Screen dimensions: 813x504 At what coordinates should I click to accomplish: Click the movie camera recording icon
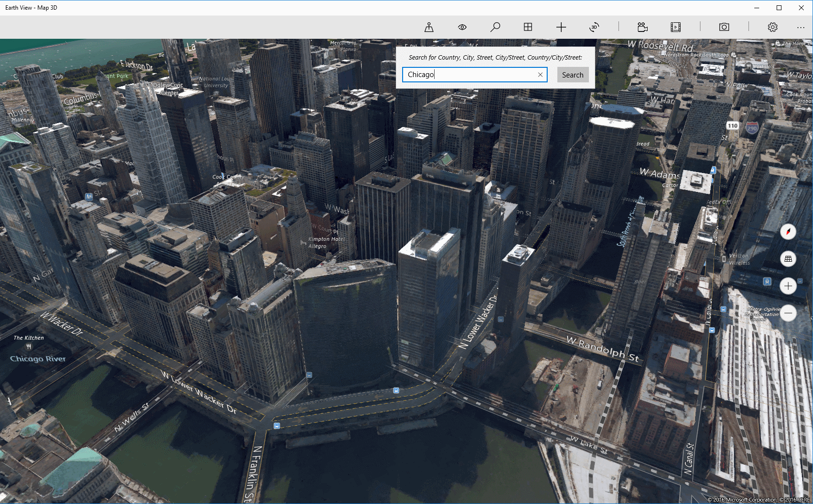643,27
